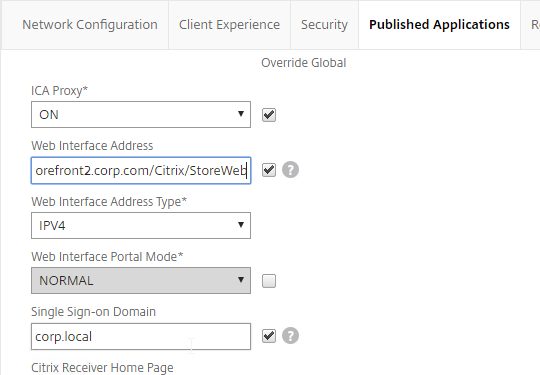Show help for Web Interface Address

[290, 170]
